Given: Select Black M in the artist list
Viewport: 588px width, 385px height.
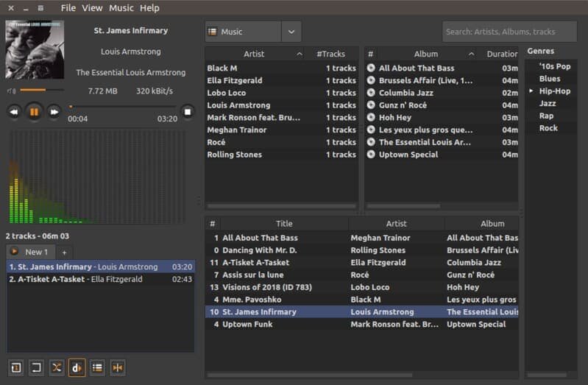Looking at the screenshot, I should [x=281, y=68].
